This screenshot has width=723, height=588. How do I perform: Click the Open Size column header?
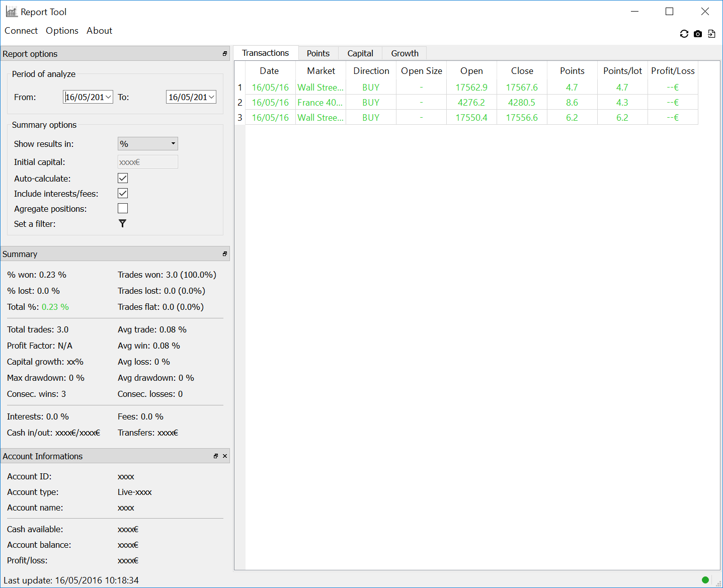[422, 71]
